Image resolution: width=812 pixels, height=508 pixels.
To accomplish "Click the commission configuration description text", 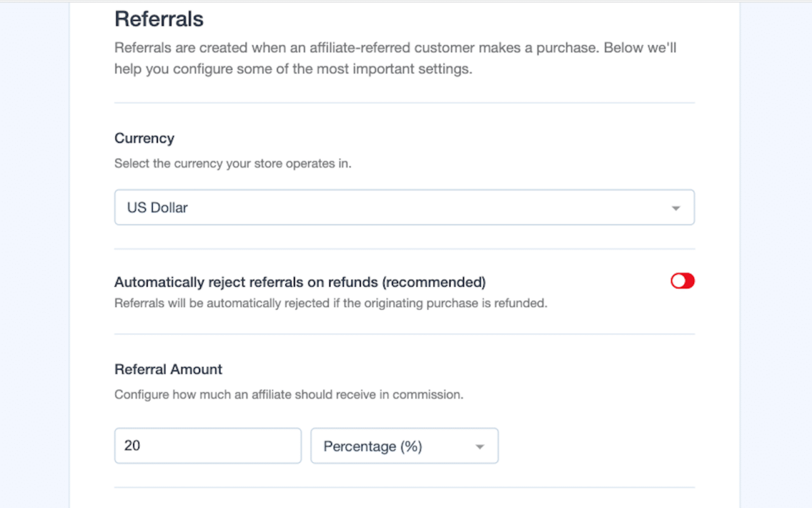I will [288, 395].
